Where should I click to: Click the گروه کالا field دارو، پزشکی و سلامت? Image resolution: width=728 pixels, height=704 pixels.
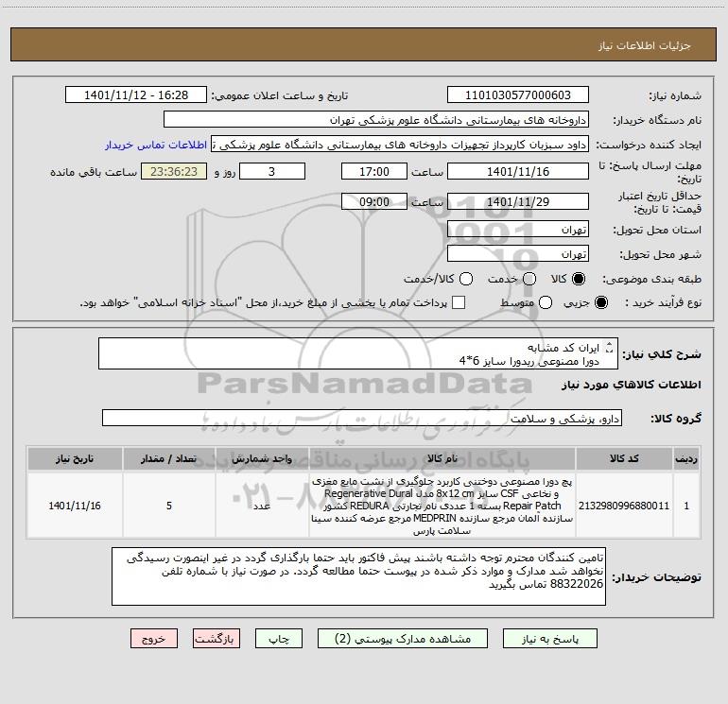coord(362,418)
